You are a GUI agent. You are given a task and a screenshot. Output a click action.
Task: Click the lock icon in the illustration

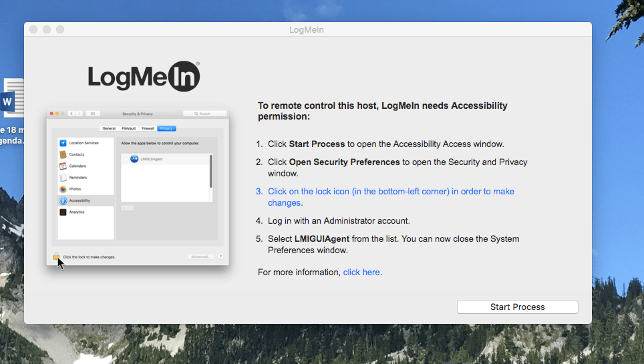pyautogui.click(x=56, y=256)
